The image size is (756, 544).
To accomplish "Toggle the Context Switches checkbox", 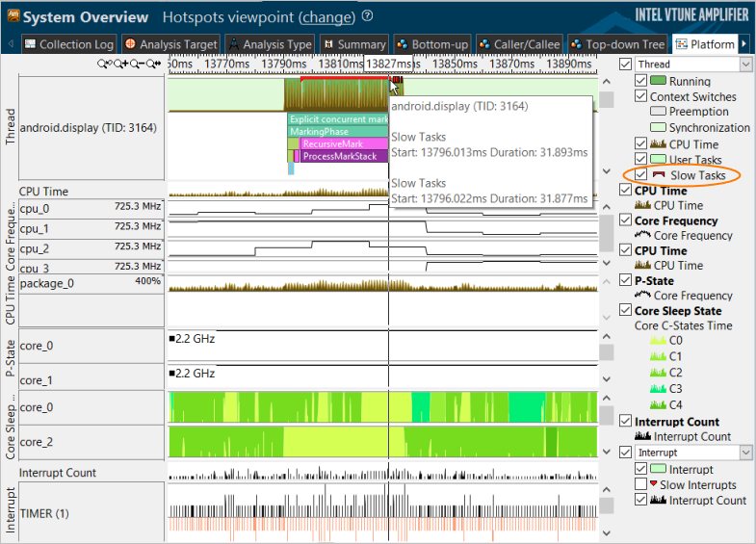I will 640,96.
